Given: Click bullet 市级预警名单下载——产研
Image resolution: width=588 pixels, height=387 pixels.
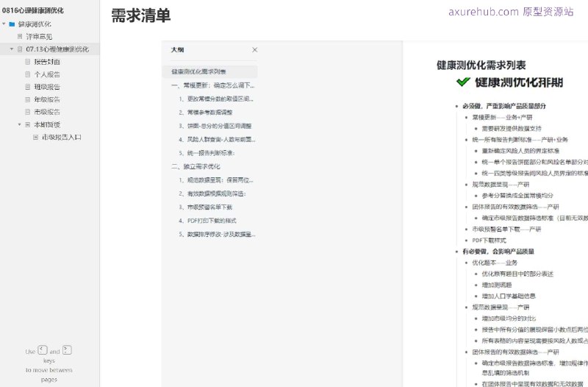Looking at the screenshot, I should tap(506, 229).
